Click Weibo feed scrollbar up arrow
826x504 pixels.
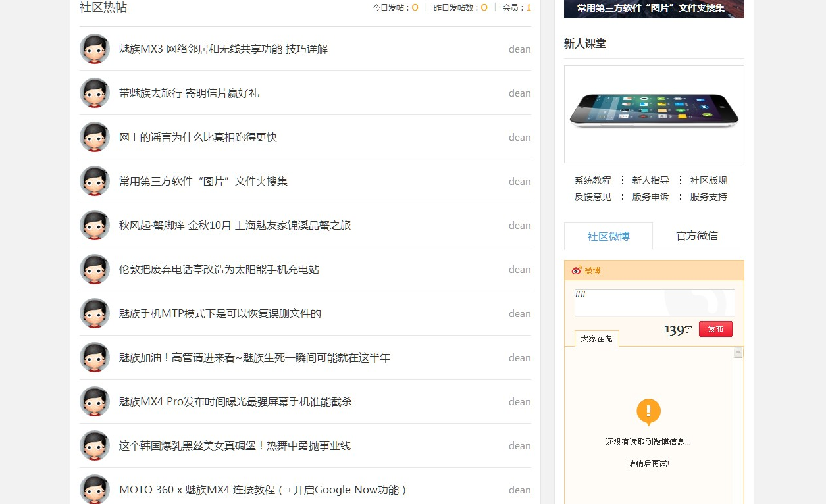click(x=738, y=353)
